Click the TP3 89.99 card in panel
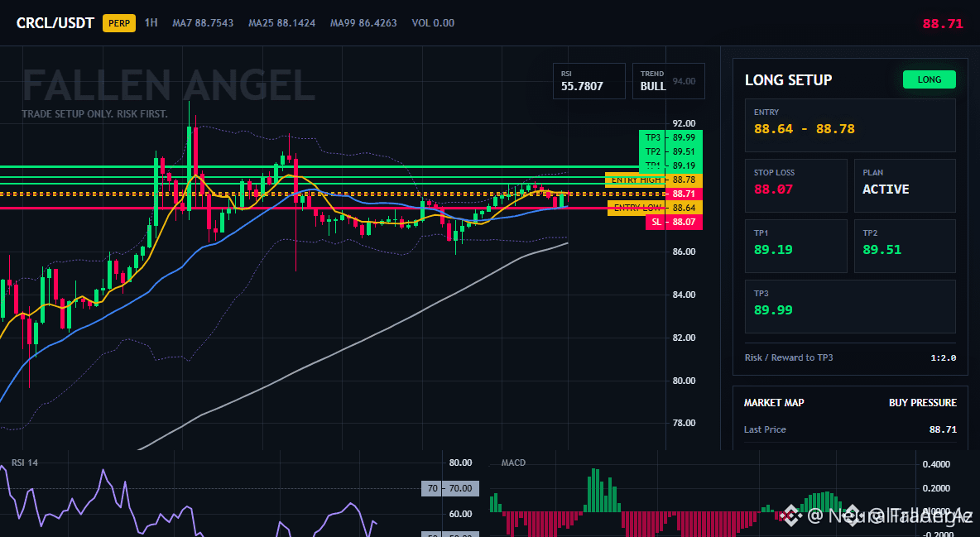980x537 pixels. 850,306
